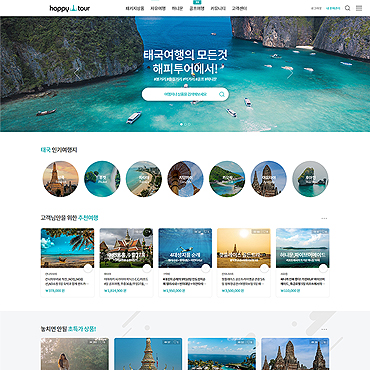Open the hamburger menu icon in header
Screen dimensions: 370x370
[x=359, y=8]
